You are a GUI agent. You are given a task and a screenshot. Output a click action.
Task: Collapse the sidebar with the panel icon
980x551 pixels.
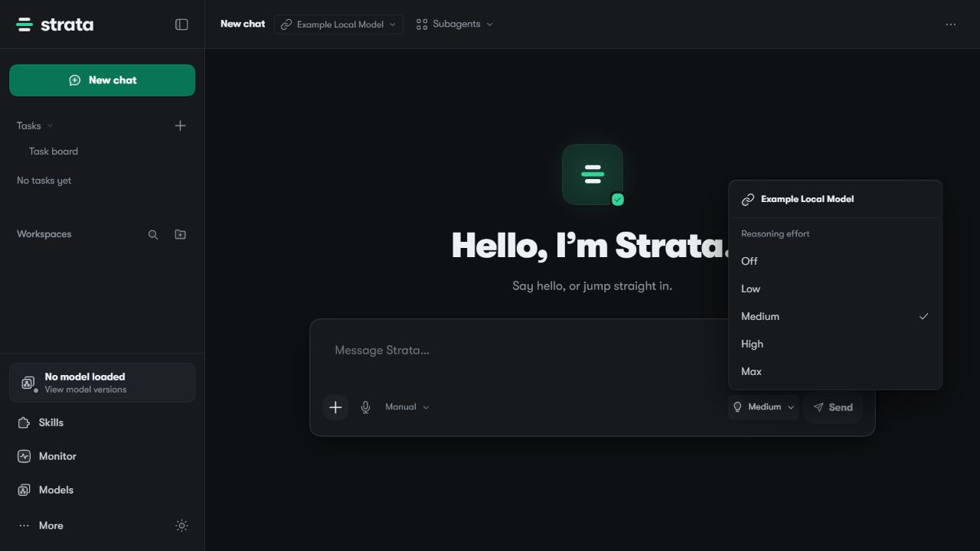(181, 24)
